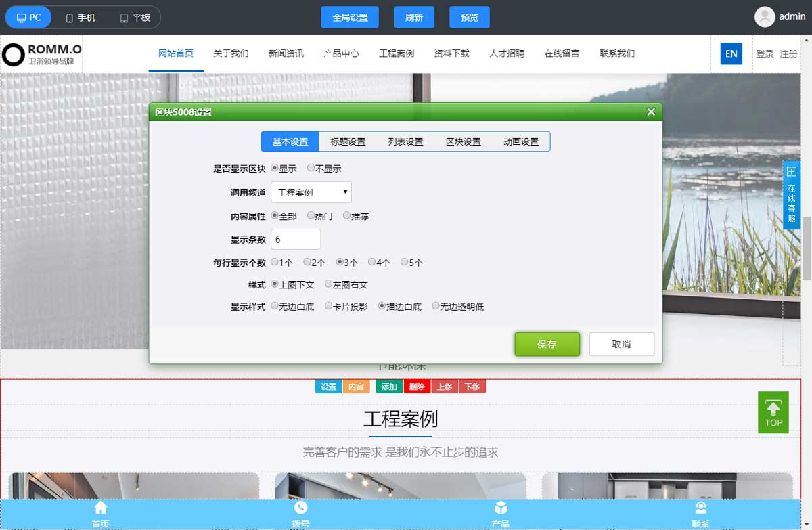The height and width of the screenshot is (530, 812).
Task: Switch to 手机 device view
Action: 81,18
